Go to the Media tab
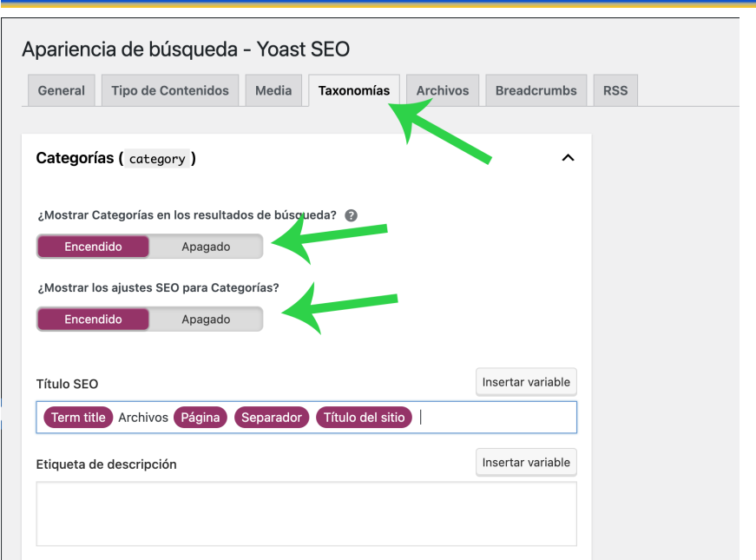 pos(273,90)
